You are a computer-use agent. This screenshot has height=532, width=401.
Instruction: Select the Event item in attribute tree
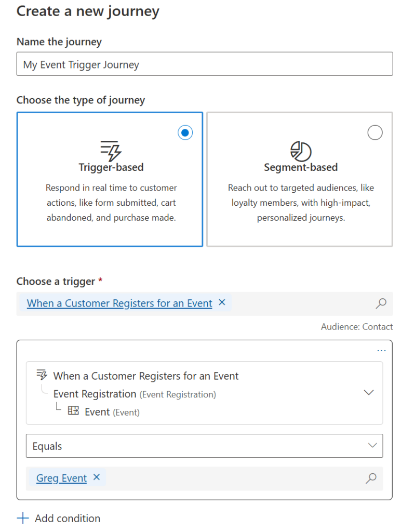tap(97, 412)
